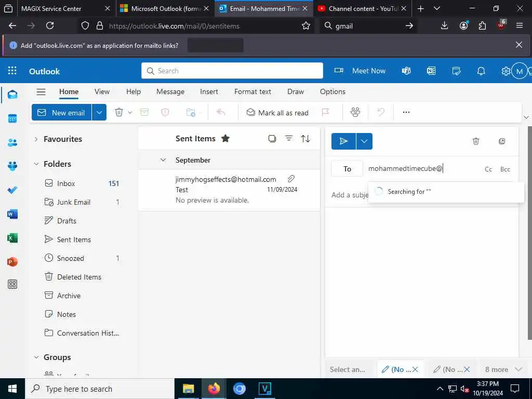The height and width of the screenshot is (399, 532).
Task: Click the Undo icon in ribbon
Action: [x=381, y=112]
